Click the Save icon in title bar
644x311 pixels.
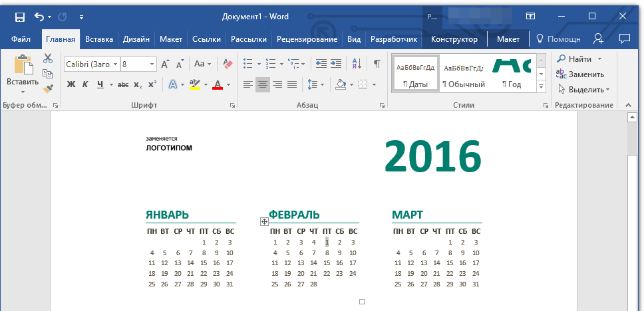(20, 17)
